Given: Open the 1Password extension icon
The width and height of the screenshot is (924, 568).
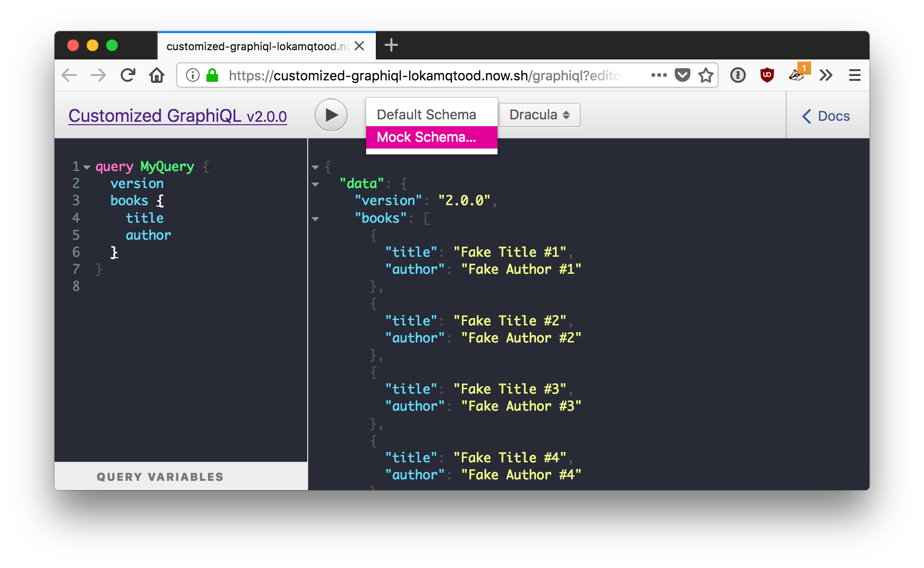Looking at the screenshot, I should click(738, 75).
